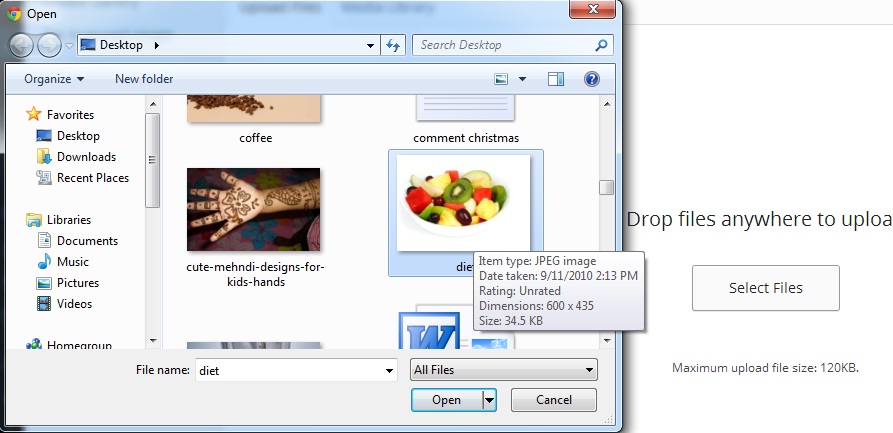Open Downloads in navigation pane

click(x=86, y=157)
